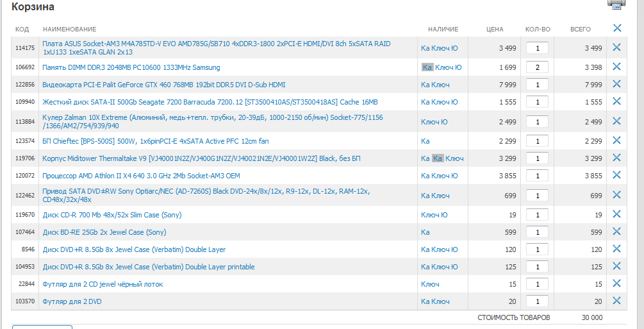Edit quantity field showing 2 for Samsung memory

point(537,67)
